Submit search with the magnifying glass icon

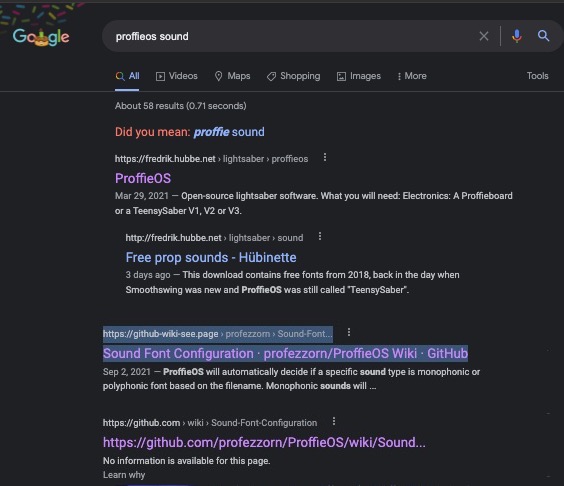[543, 36]
